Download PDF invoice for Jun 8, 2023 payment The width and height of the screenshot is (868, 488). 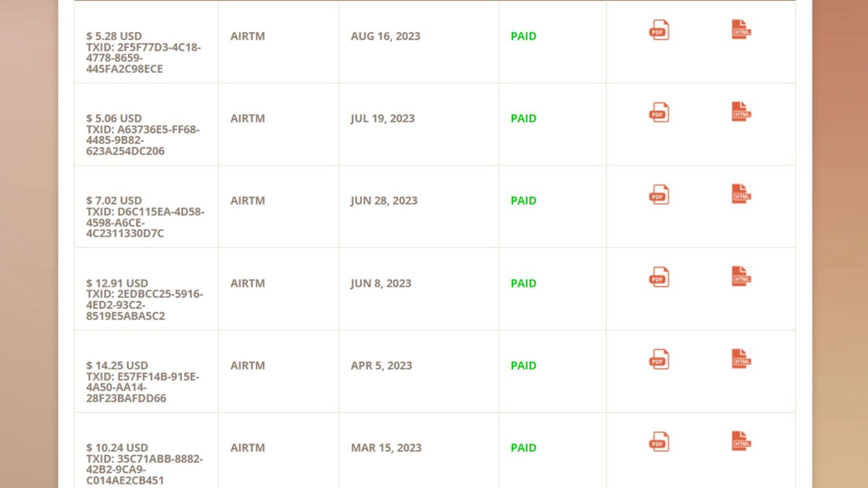pos(658,277)
